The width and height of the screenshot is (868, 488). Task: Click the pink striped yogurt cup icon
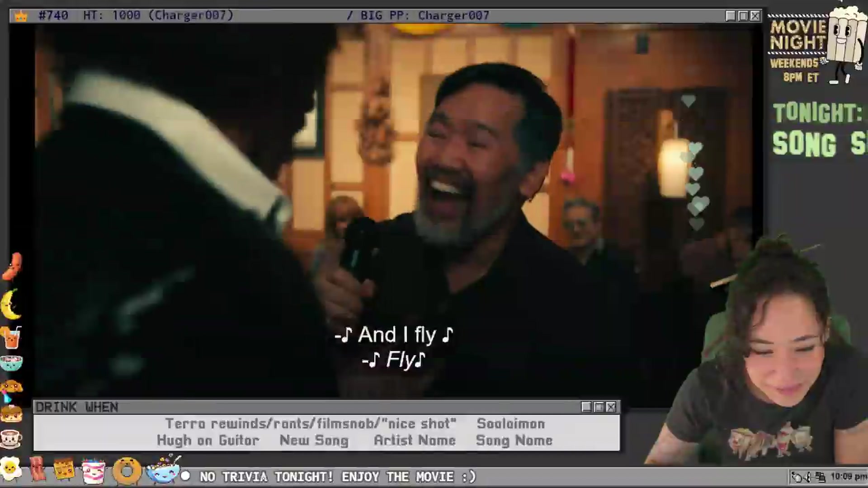(93, 470)
